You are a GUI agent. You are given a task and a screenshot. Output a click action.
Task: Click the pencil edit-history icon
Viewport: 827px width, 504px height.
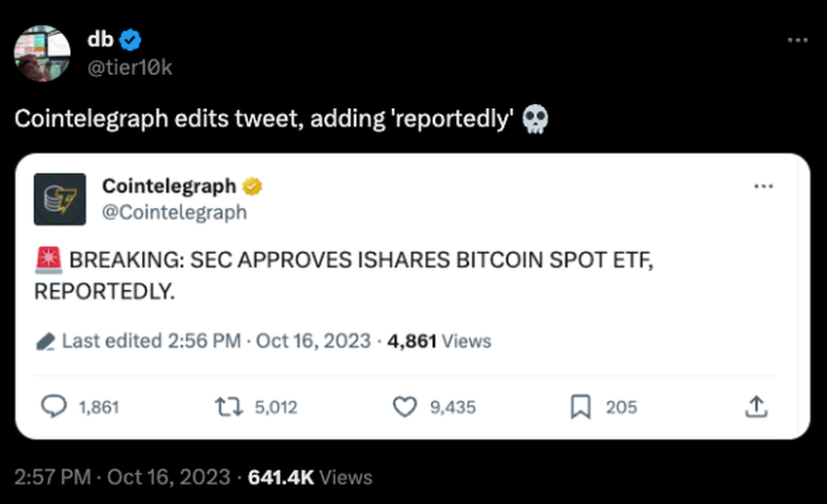pos(45,342)
